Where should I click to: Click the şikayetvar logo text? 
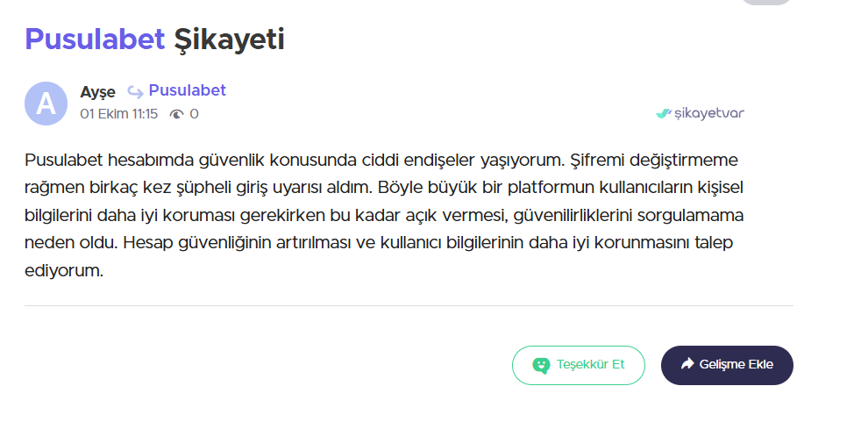709,113
